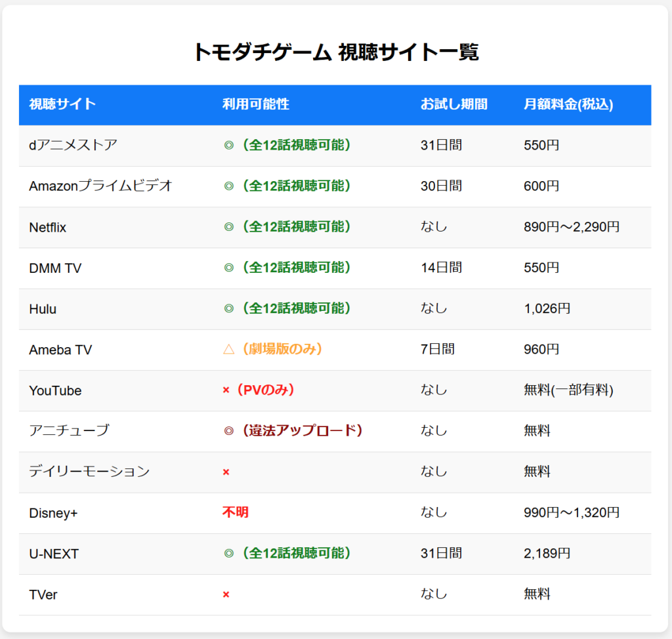
Task: Click the availability text in U-NEXT row
Action: [x=287, y=553]
